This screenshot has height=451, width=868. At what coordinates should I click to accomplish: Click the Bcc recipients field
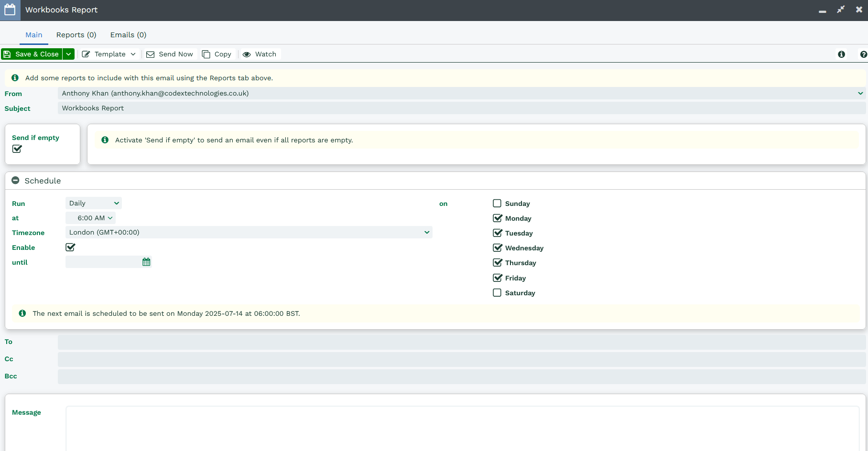click(x=462, y=376)
